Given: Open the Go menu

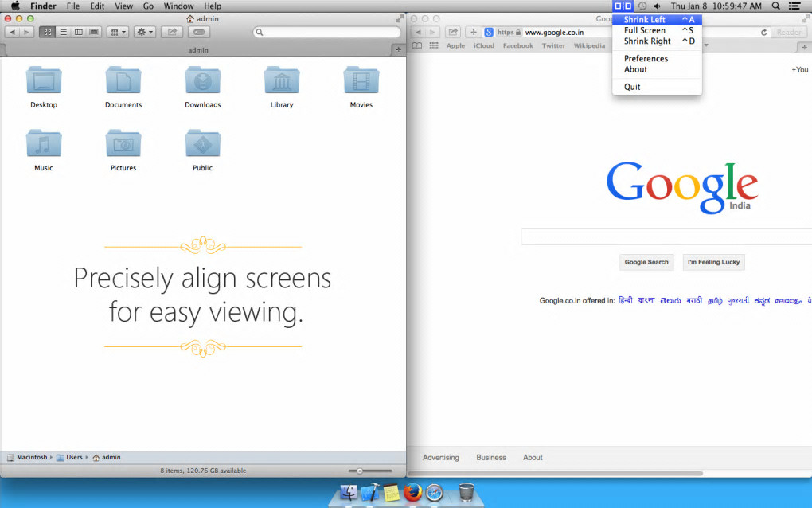Looking at the screenshot, I should tap(149, 6).
